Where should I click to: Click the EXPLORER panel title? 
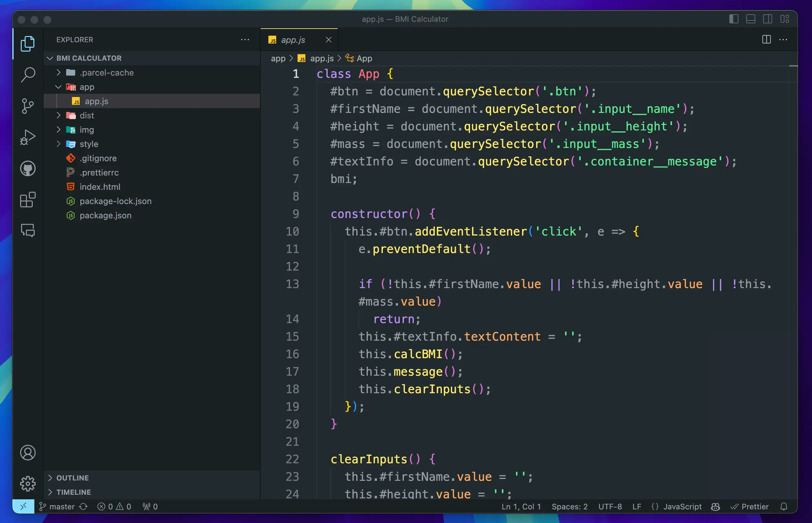click(75, 39)
